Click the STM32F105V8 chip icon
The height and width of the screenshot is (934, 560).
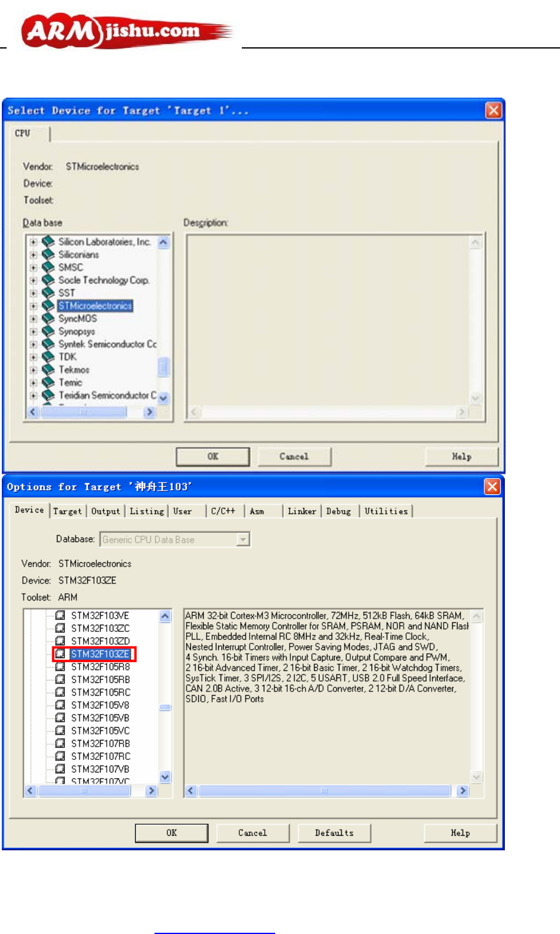60,705
